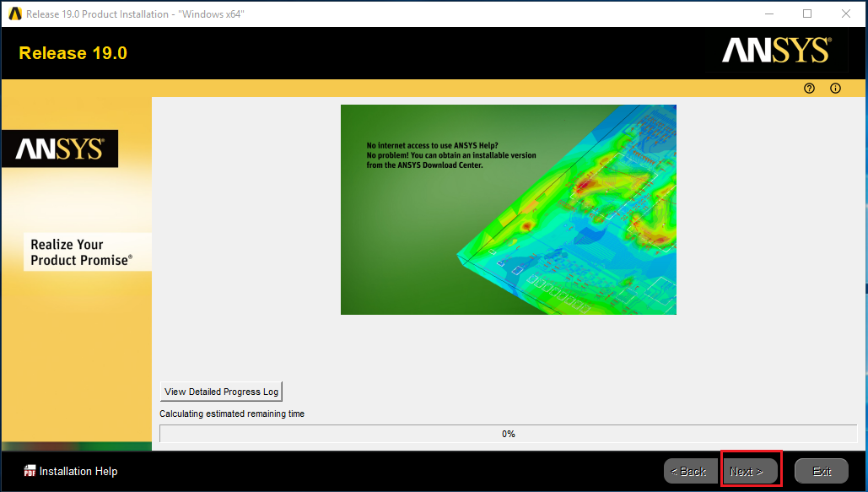
Task: Open the help question mark icon
Action: coord(809,88)
